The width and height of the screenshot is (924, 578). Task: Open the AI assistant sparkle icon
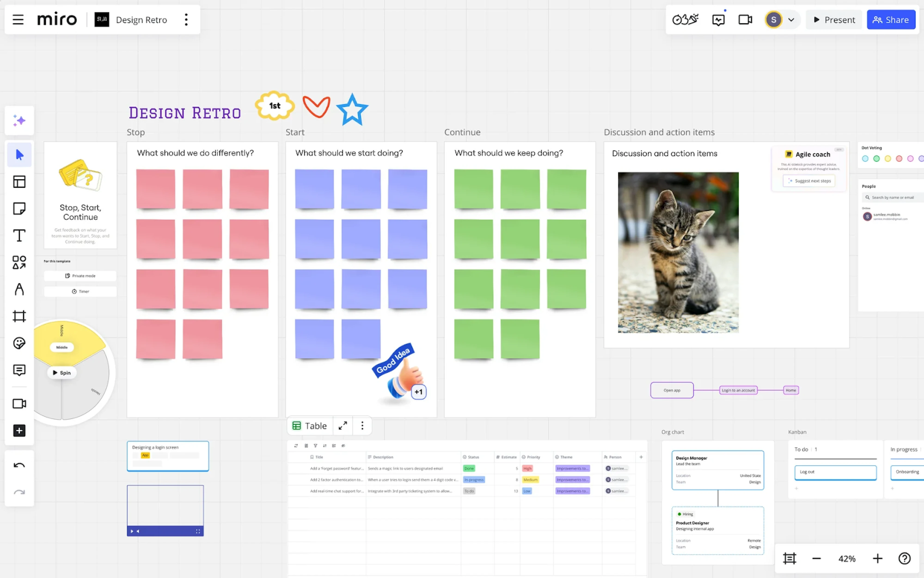[19, 121]
